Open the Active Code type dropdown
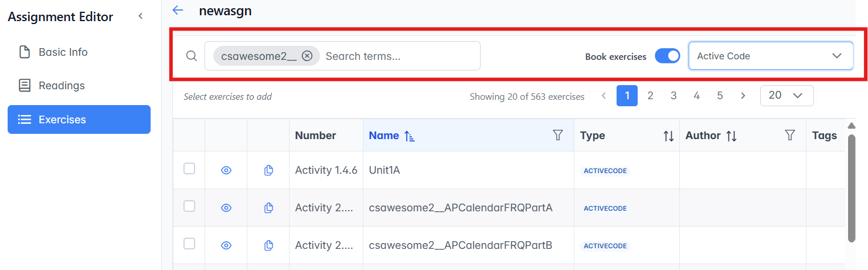Image resolution: width=868 pixels, height=270 pixels. click(770, 56)
